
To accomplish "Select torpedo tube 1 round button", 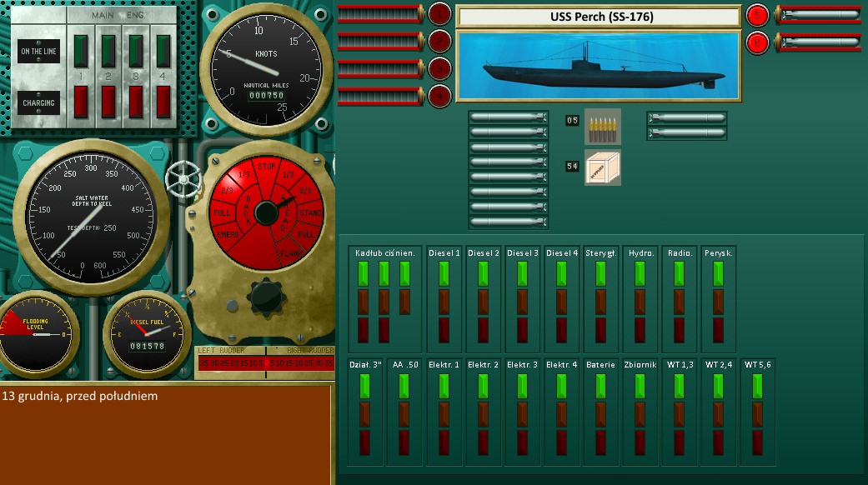I will [x=439, y=13].
